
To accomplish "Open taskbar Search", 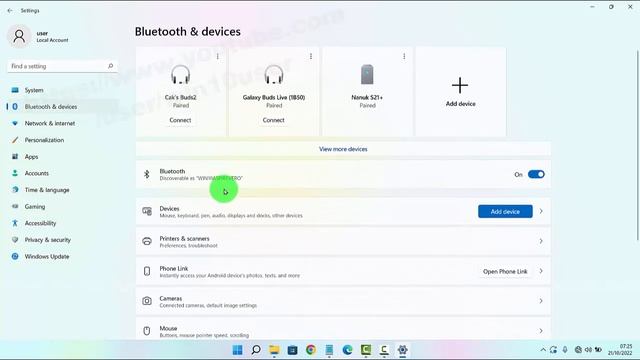I will click(256, 350).
